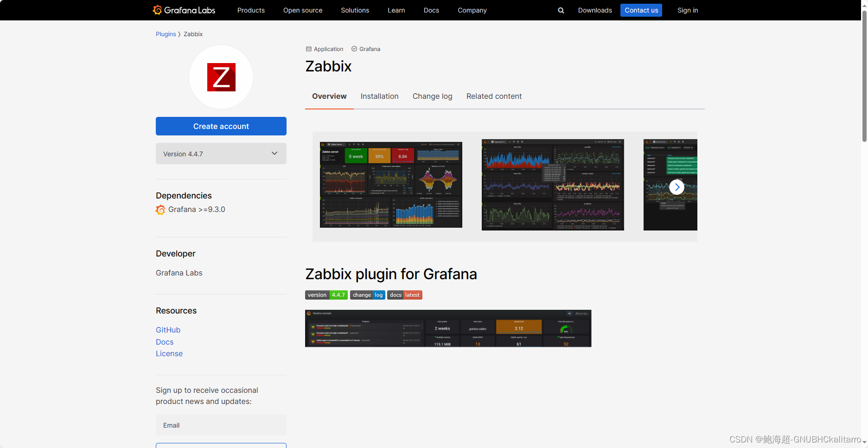This screenshot has width=868, height=448.
Task: Open the Products menu
Action: coord(251,10)
